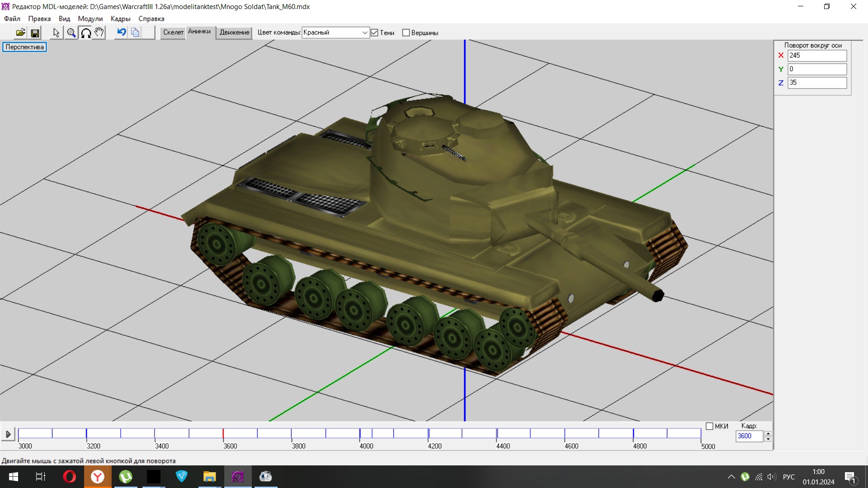
Task: Select the arrow pointer tool
Action: (56, 33)
